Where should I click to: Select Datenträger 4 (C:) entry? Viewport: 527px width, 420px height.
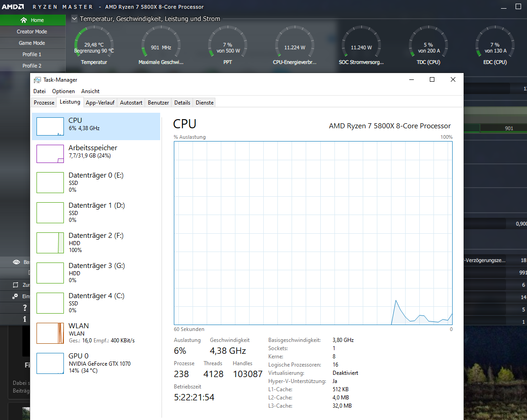96,303
